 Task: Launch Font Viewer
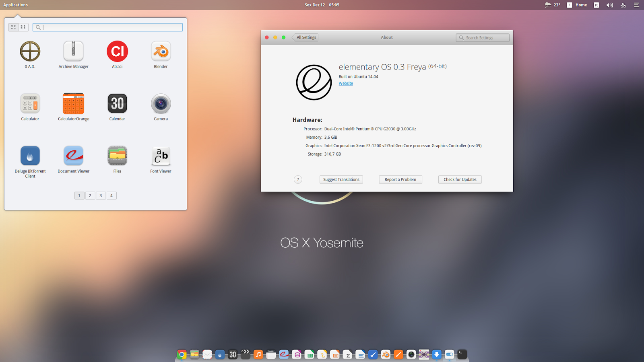click(161, 156)
